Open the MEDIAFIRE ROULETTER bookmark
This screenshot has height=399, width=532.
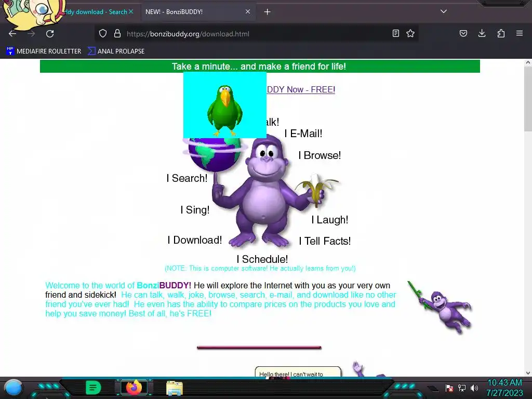[44, 51]
